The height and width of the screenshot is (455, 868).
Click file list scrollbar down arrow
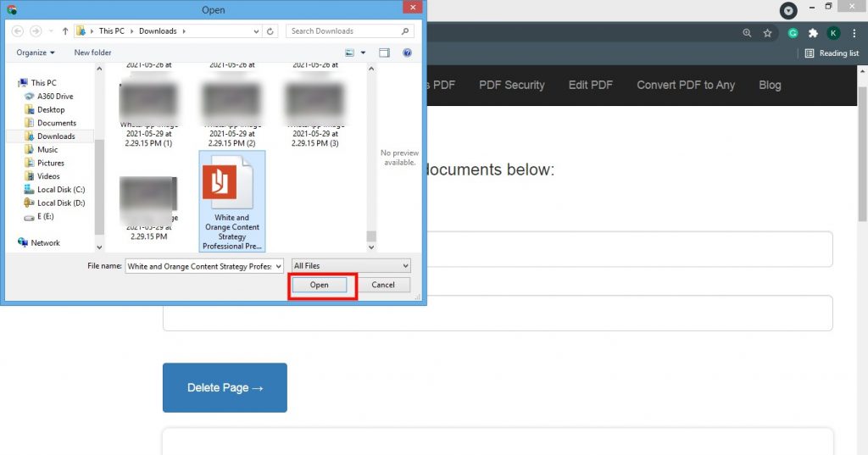371,247
